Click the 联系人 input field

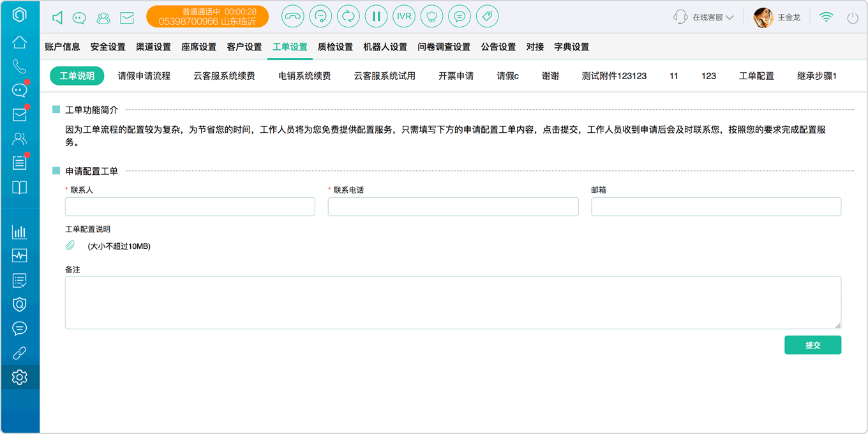click(190, 206)
